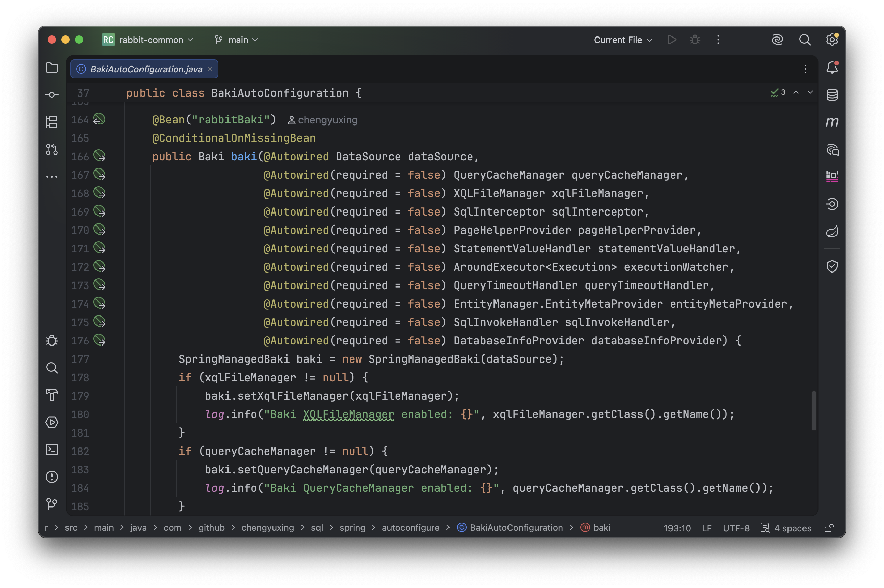The height and width of the screenshot is (588, 884).
Task: Open the Git tool window
Action: [52, 504]
